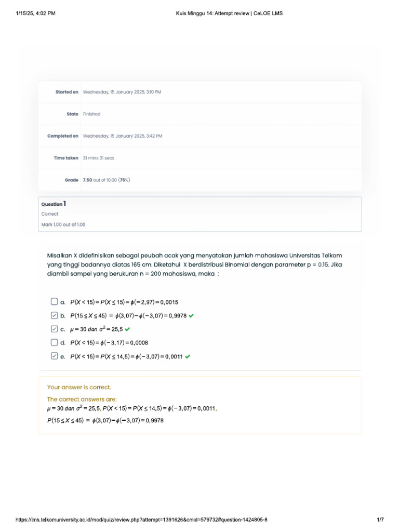Screen dimensions: 399x532
Task: Uncheck the checkbox for option c
Action: [x=55, y=329]
